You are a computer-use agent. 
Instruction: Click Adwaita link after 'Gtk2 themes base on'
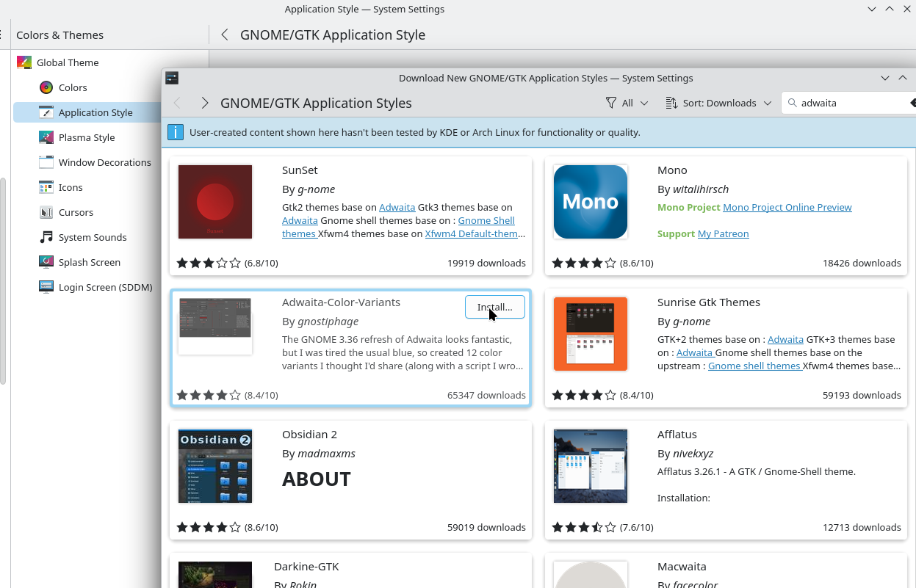click(397, 207)
